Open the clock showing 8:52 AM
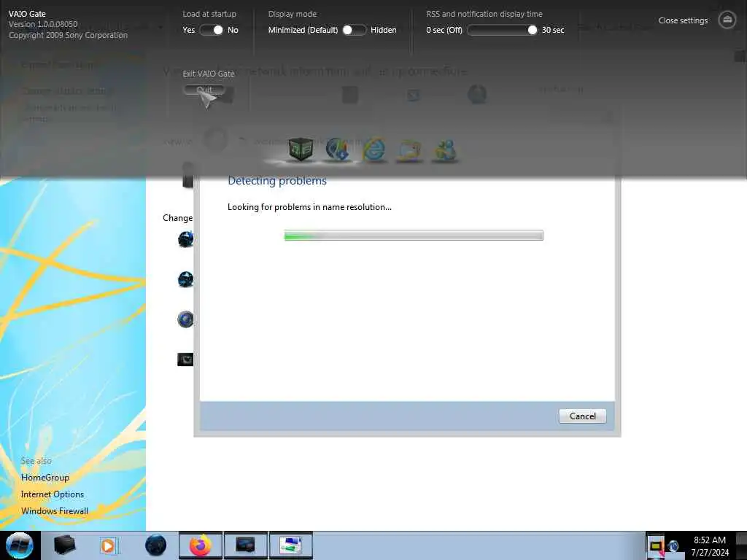The image size is (747, 560). pyautogui.click(x=710, y=545)
